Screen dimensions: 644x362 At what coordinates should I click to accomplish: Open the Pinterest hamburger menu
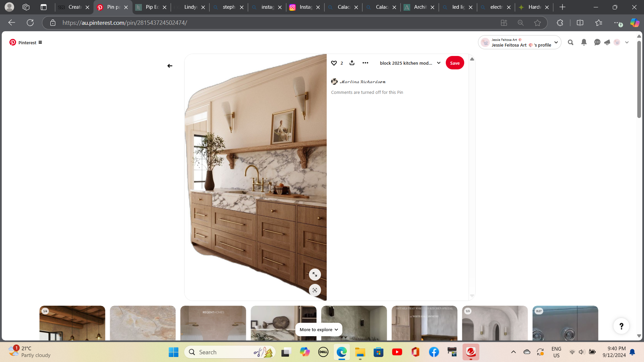[x=40, y=42]
